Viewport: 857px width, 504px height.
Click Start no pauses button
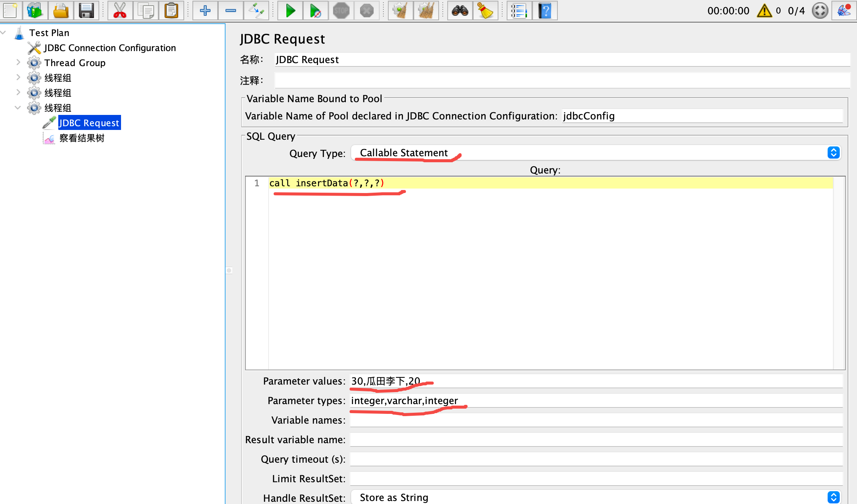(x=315, y=11)
